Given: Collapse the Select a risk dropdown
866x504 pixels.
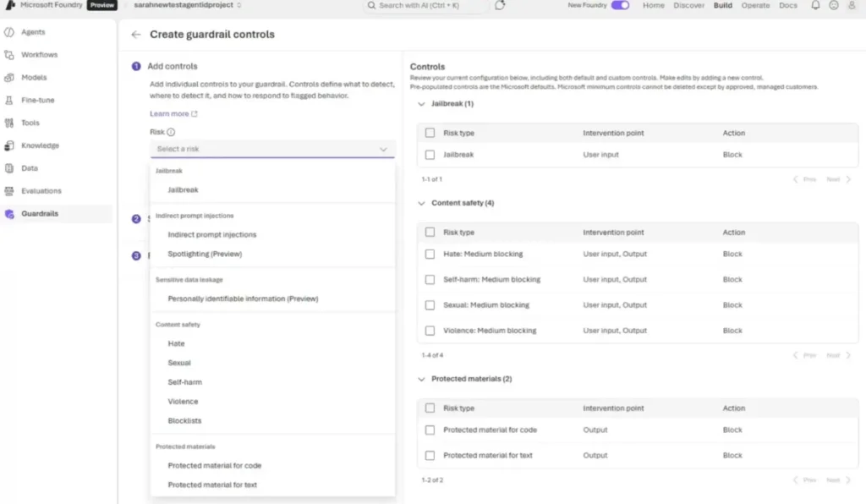Looking at the screenshot, I should tap(383, 149).
